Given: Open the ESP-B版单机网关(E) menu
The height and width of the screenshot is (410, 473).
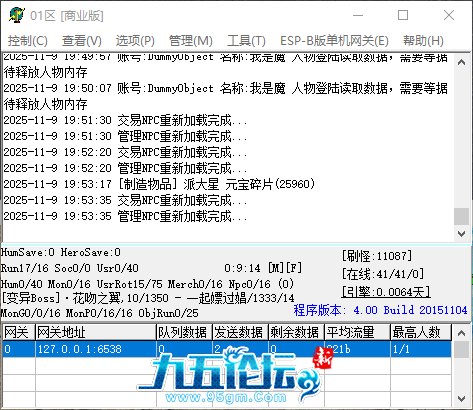Looking at the screenshot, I should [334, 41].
